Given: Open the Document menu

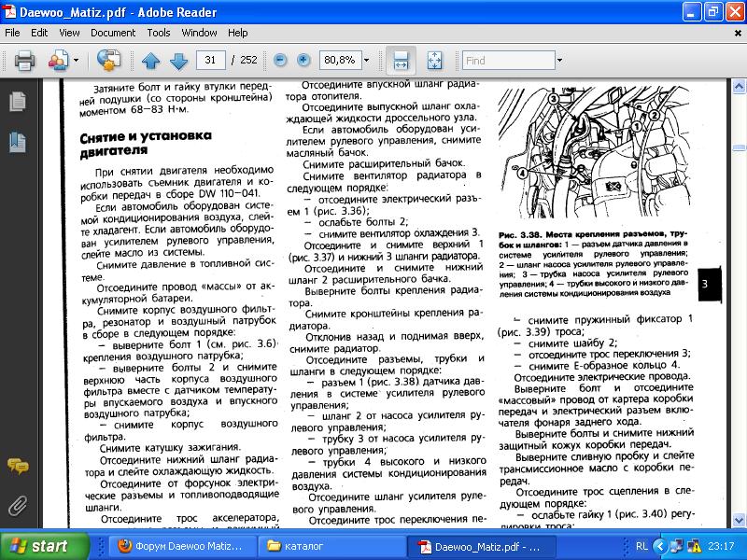Looking at the screenshot, I should [113, 33].
